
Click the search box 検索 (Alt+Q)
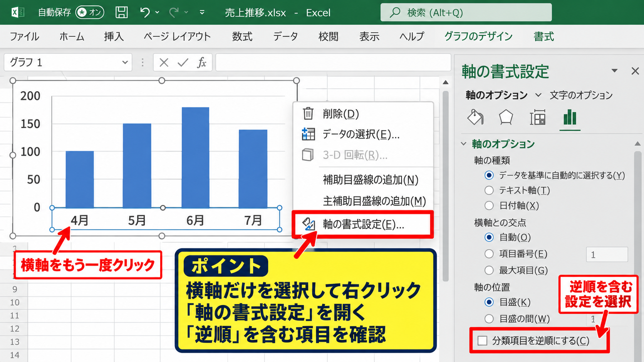pyautogui.click(x=466, y=12)
